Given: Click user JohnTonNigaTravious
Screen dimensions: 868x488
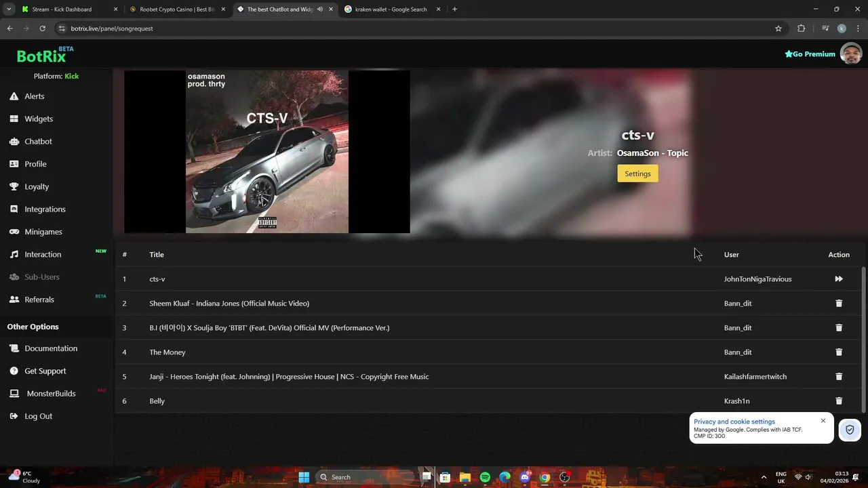Looking at the screenshot, I should tap(757, 279).
